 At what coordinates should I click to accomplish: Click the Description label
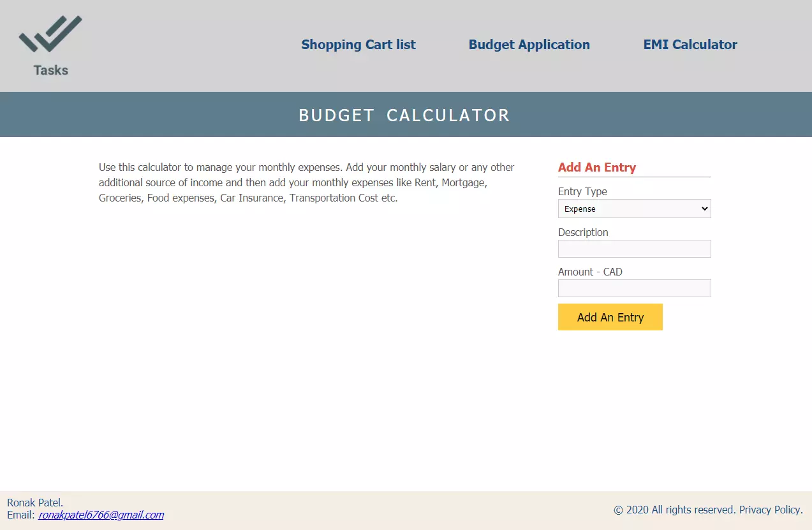click(x=583, y=232)
